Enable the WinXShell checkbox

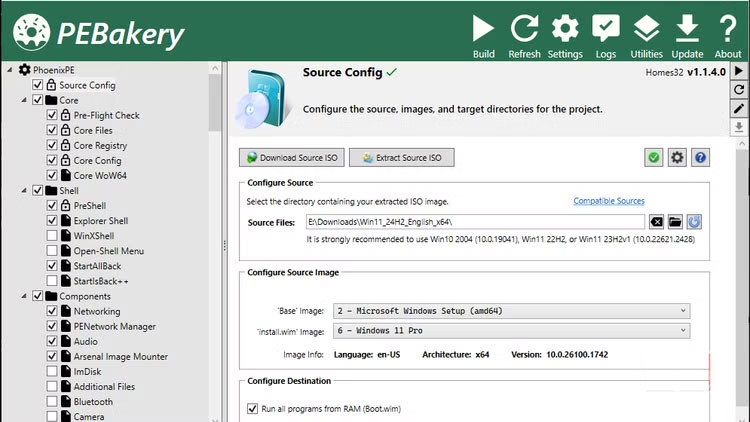(52, 235)
